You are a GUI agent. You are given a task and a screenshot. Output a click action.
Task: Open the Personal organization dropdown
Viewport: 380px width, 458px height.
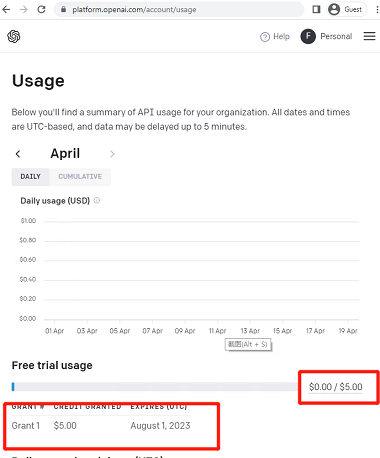pyautogui.click(x=336, y=36)
